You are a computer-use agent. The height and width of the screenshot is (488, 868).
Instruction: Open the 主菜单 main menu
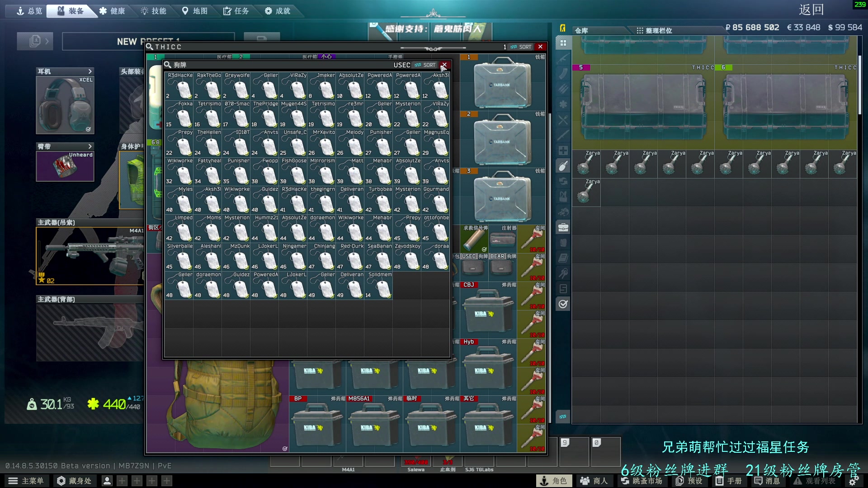(26, 481)
